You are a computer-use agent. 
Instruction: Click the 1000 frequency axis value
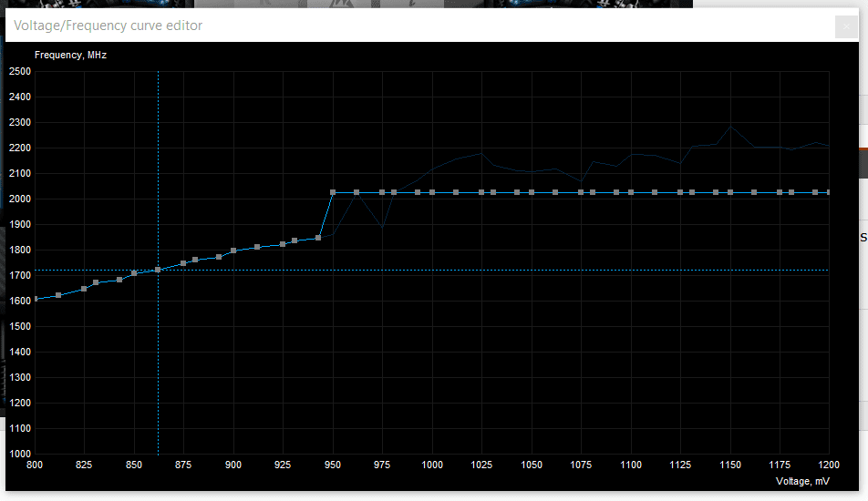[x=20, y=454]
